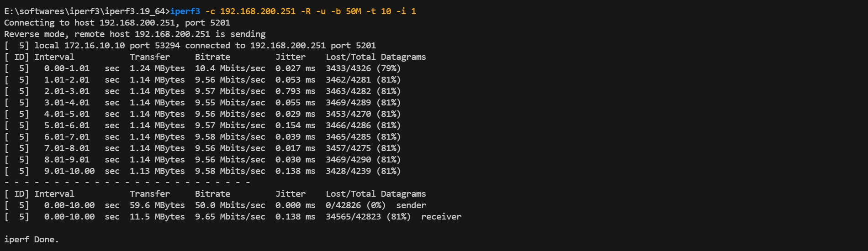Click the 10.4 Mbits/sec bitrate value
The width and height of the screenshot is (868, 251).
[230, 68]
